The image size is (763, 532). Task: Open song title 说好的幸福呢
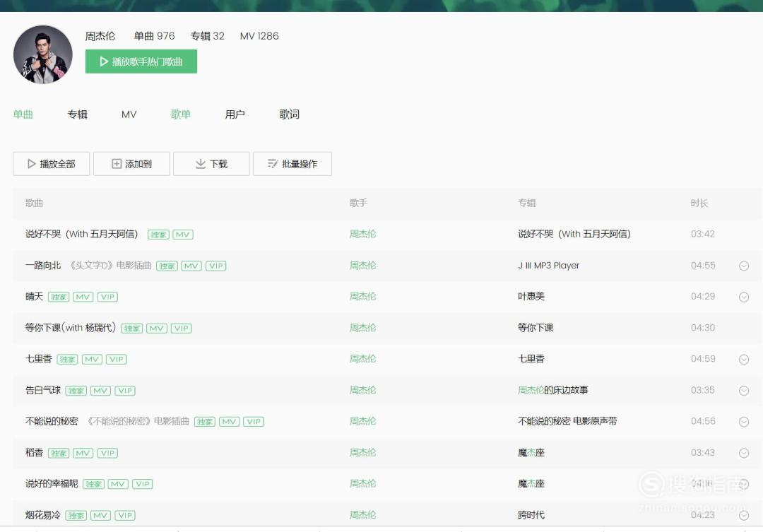click(52, 484)
